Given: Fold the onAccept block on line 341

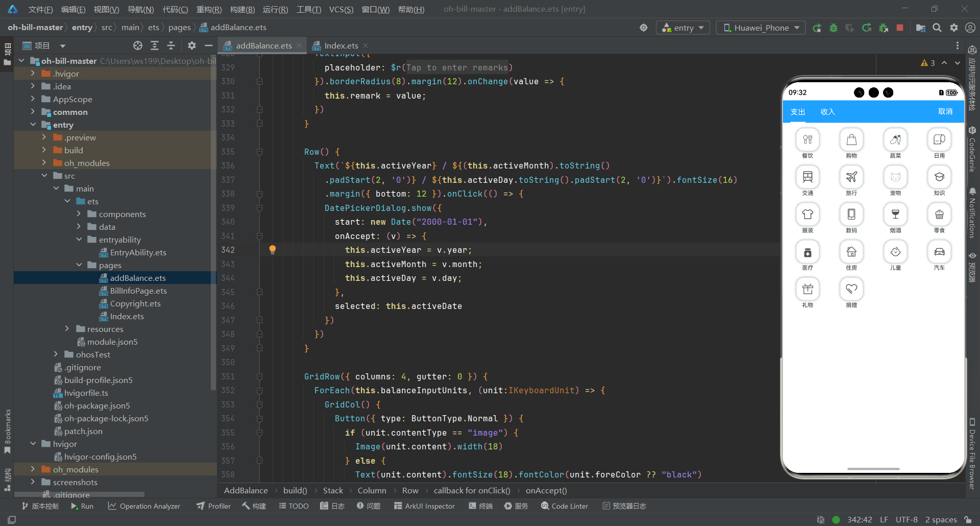Looking at the screenshot, I should (259, 236).
